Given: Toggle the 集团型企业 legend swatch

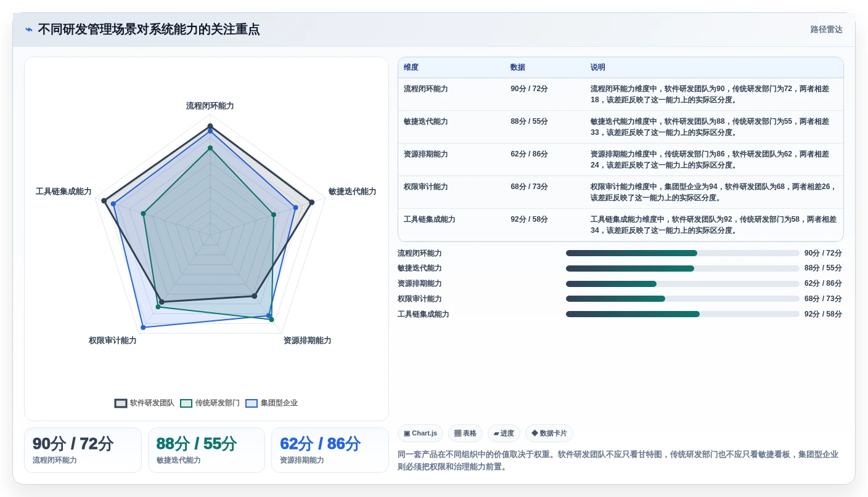Looking at the screenshot, I should (252, 403).
